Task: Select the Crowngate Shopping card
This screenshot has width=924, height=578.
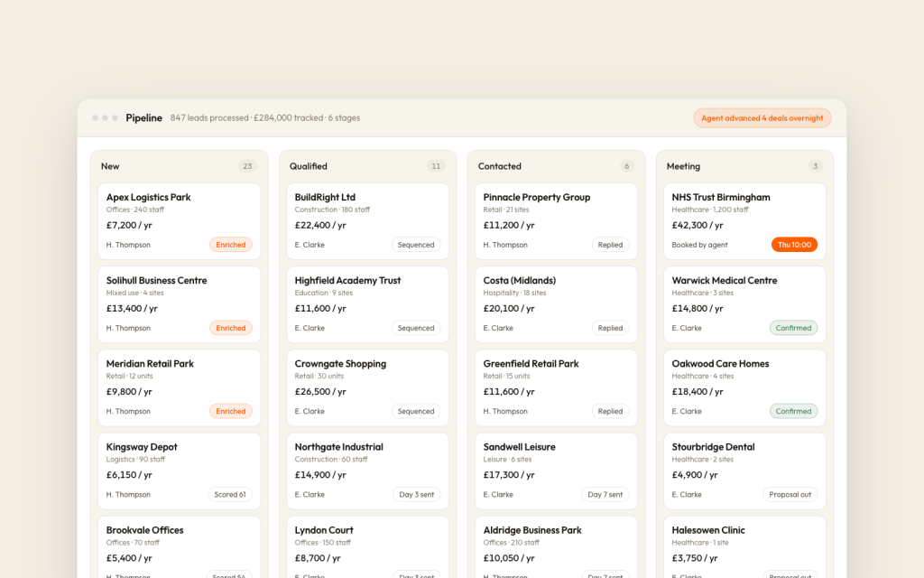Action: (368, 387)
